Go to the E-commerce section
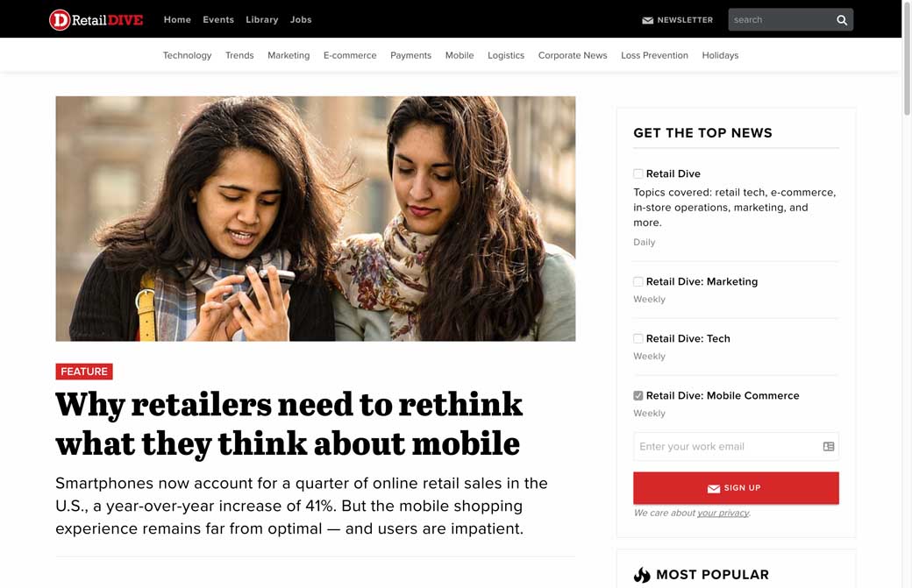912x588 pixels. pyautogui.click(x=350, y=55)
